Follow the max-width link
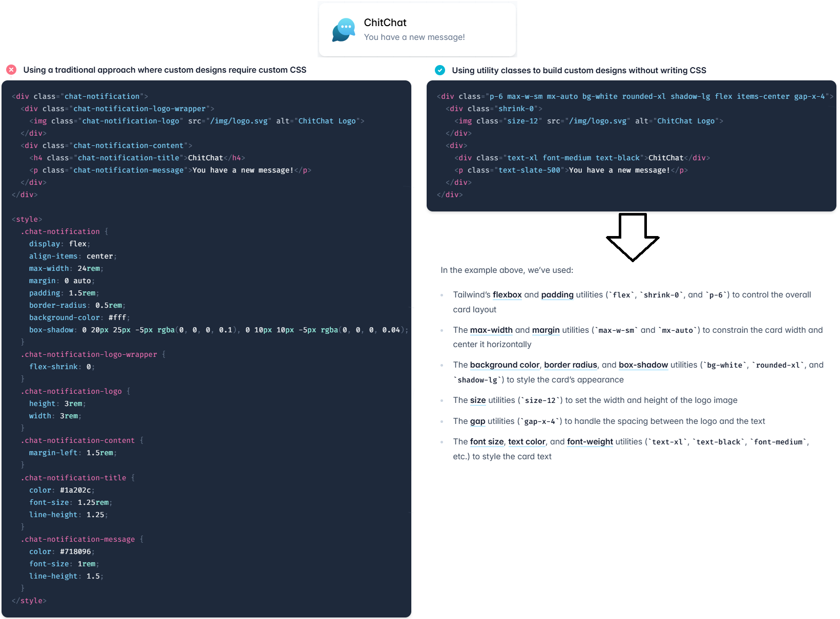840x619 pixels. 491,330
